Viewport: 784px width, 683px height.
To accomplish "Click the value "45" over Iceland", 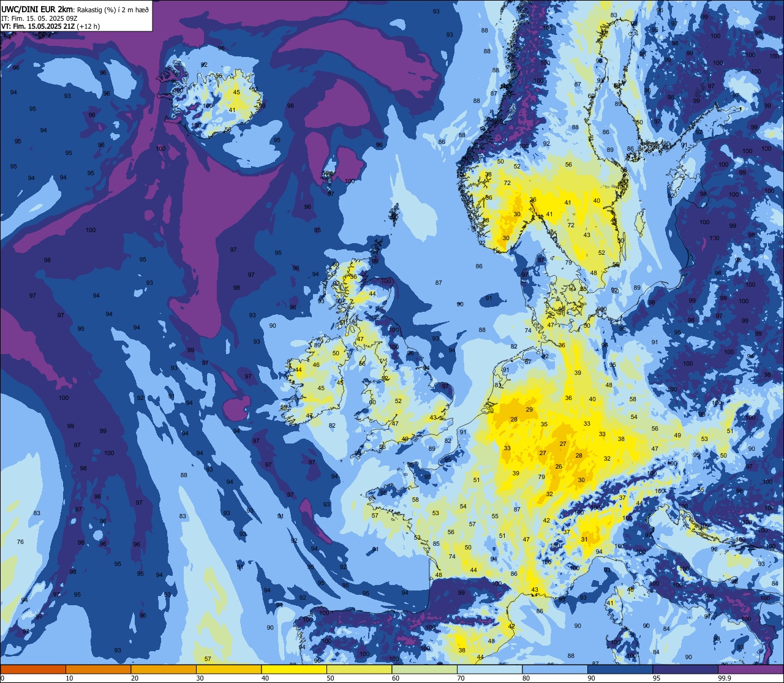I will point(236,92).
